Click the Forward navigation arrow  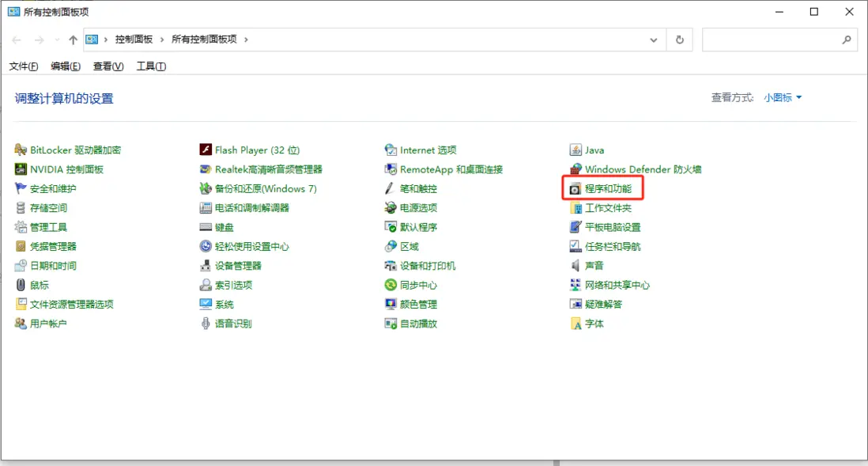tap(39, 40)
